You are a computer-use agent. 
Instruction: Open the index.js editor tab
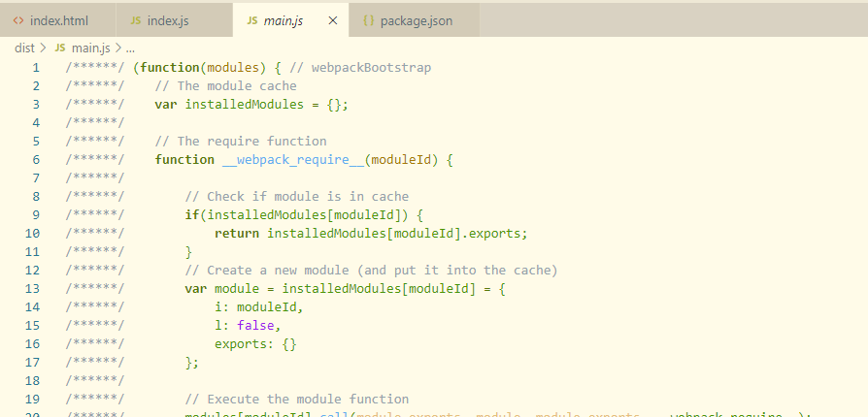[x=175, y=21]
